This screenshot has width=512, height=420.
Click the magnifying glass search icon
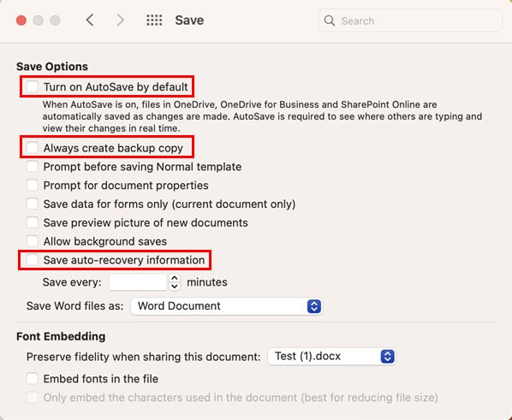pyautogui.click(x=330, y=21)
